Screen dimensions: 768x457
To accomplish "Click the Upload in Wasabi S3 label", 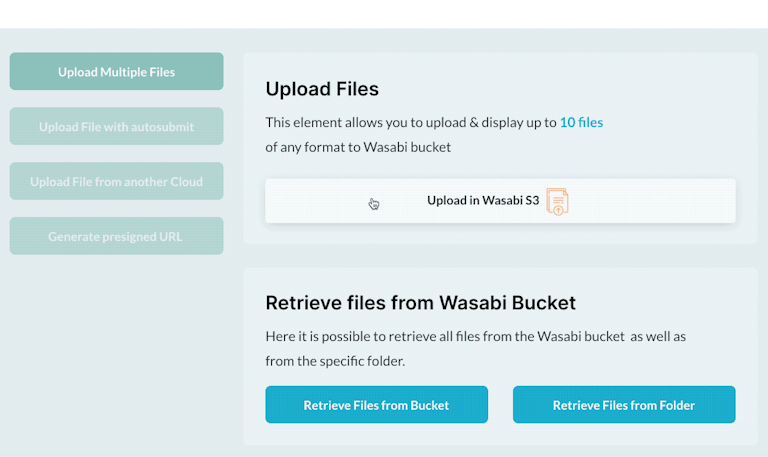I will point(483,200).
